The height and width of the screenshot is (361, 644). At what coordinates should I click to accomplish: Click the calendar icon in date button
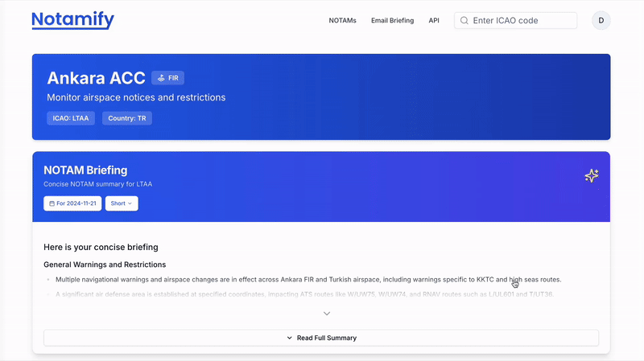[x=52, y=203]
